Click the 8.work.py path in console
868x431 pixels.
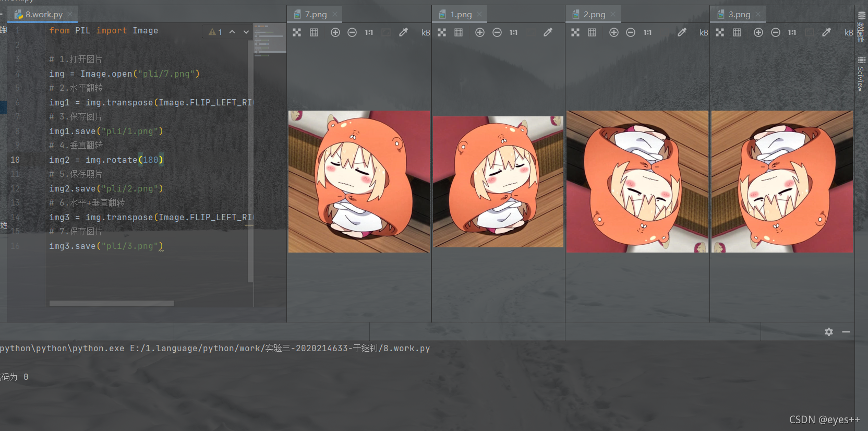[280, 348]
